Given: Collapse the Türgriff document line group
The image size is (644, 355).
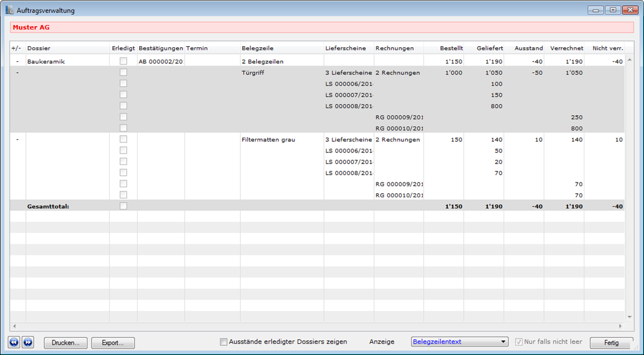Looking at the screenshot, I should pos(17,73).
